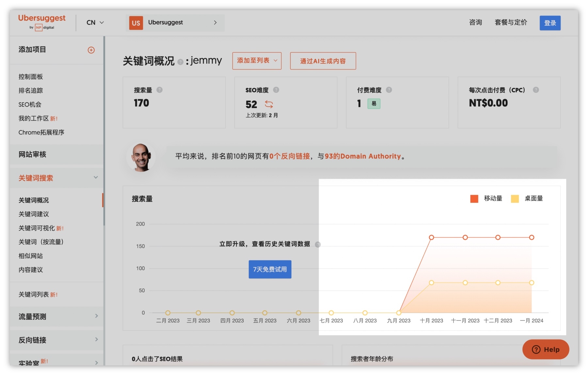Click the 付费难度 help icon
The height and width of the screenshot is (375, 588).
point(389,90)
